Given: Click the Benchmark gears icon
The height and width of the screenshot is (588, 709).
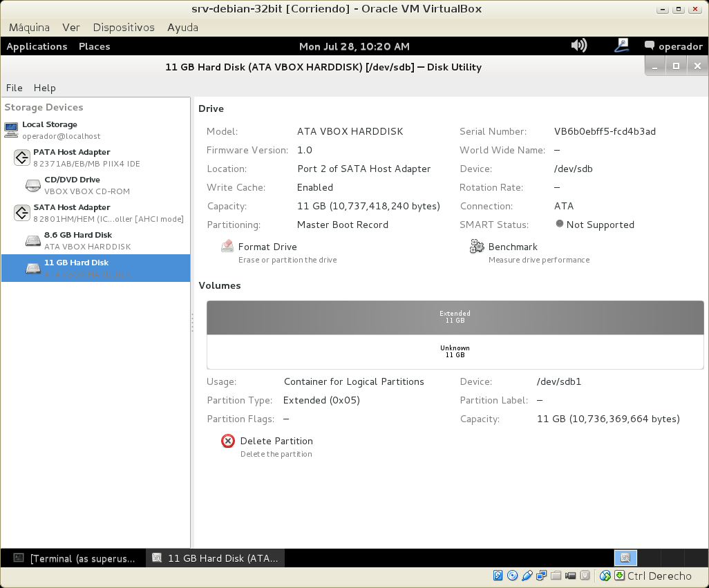Looking at the screenshot, I should click(x=477, y=247).
